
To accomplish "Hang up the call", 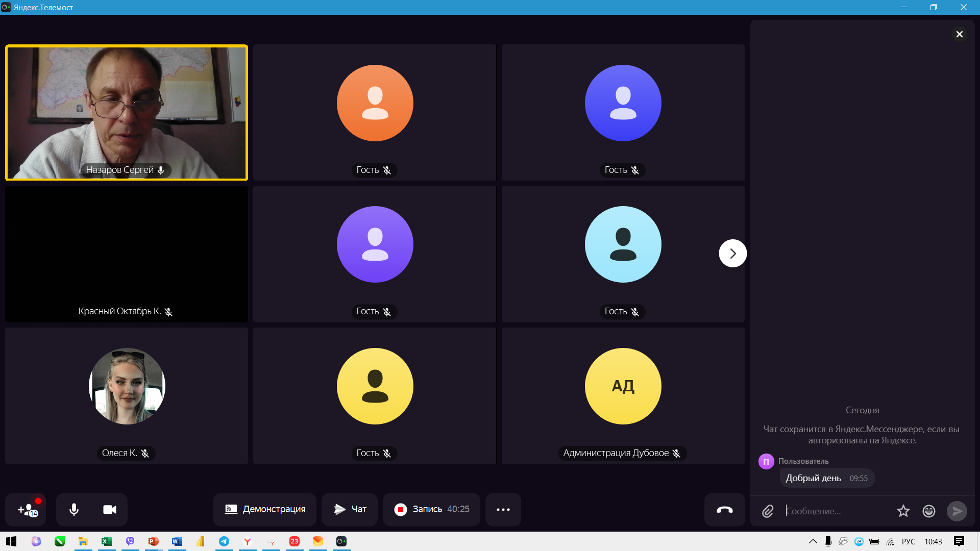I will (724, 510).
